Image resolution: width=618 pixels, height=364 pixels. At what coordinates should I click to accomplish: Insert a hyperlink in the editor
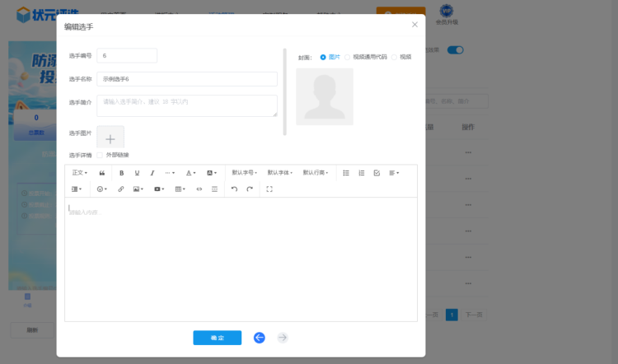(x=121, y=189)
